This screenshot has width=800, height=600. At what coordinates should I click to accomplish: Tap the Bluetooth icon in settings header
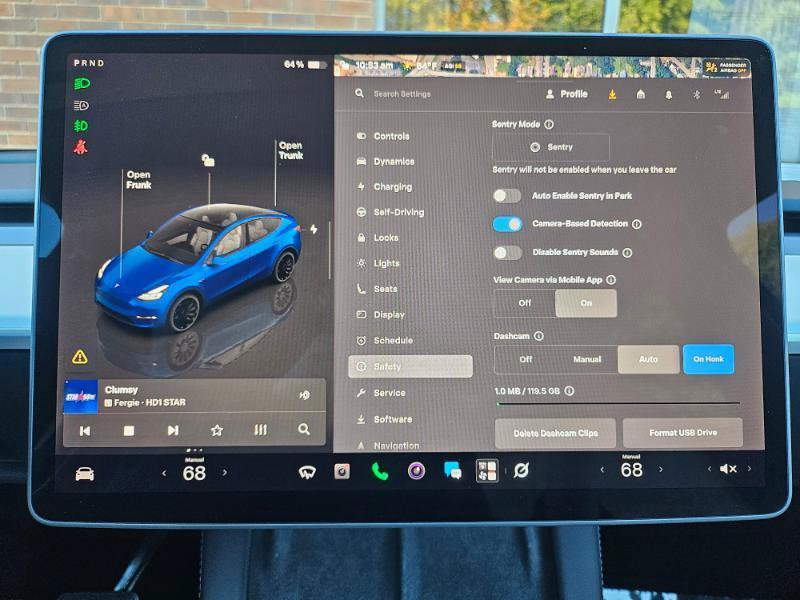pos(696,95)
